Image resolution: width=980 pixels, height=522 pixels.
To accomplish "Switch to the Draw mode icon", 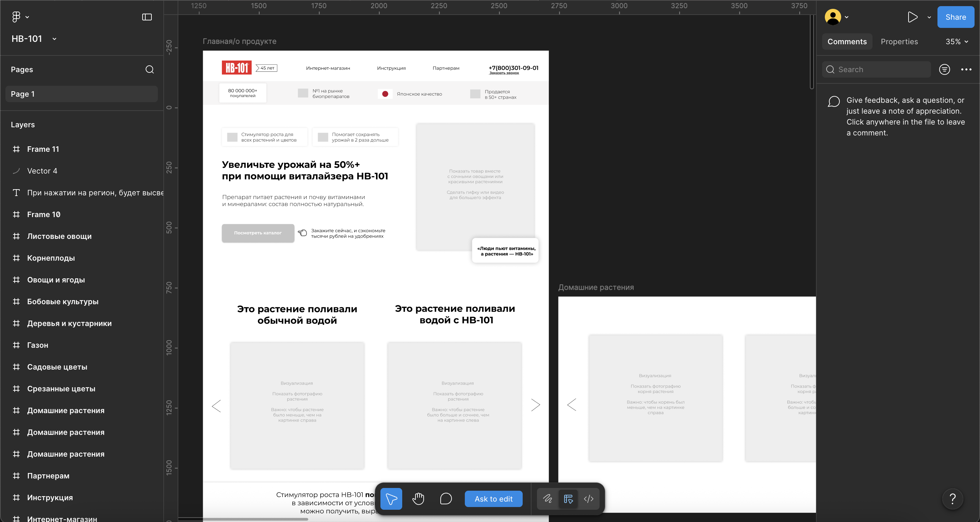I will (x=548, y=499).
